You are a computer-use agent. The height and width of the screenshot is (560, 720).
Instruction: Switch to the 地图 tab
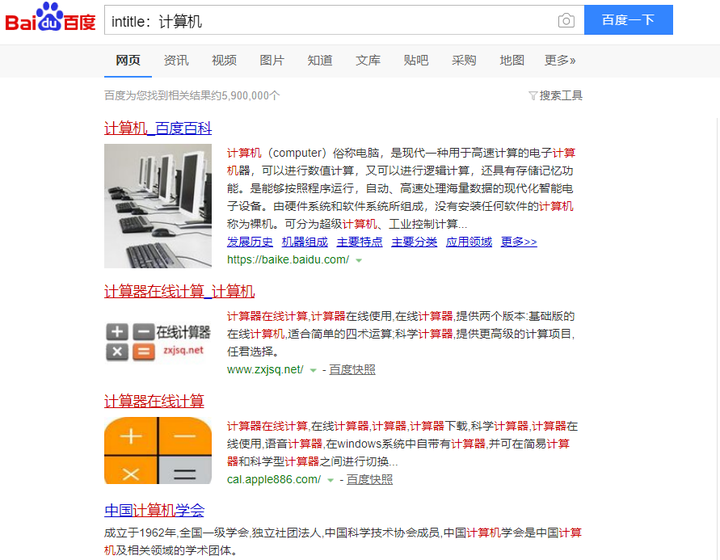click(x=512, y=60)
